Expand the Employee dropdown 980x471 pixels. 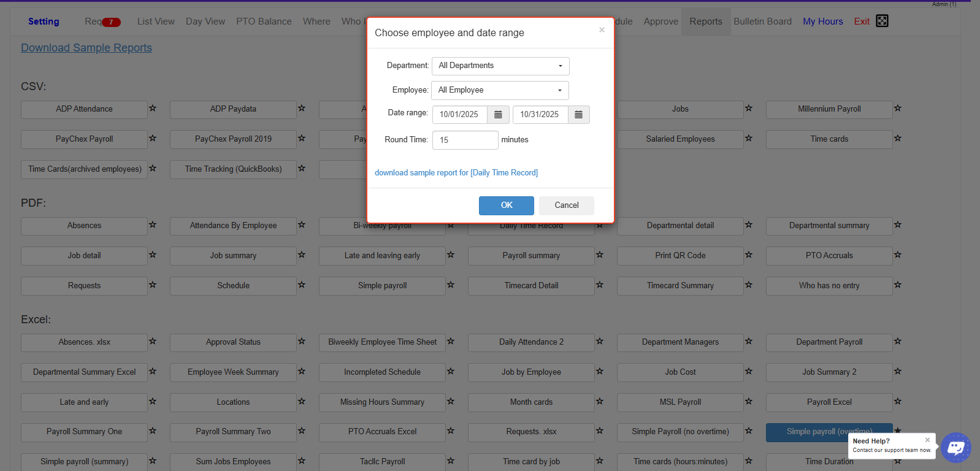pos(500,90)
